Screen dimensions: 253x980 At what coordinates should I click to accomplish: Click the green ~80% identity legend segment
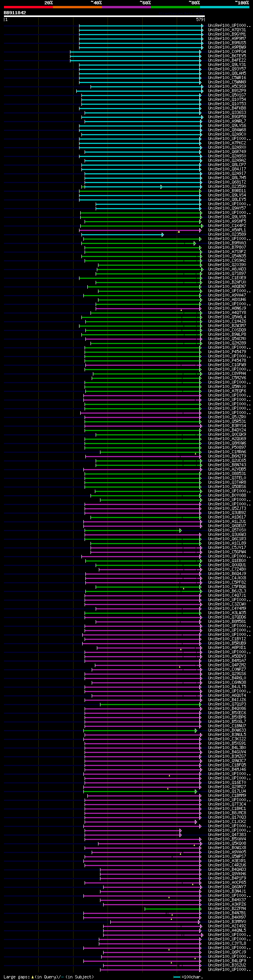coord(176,7)
